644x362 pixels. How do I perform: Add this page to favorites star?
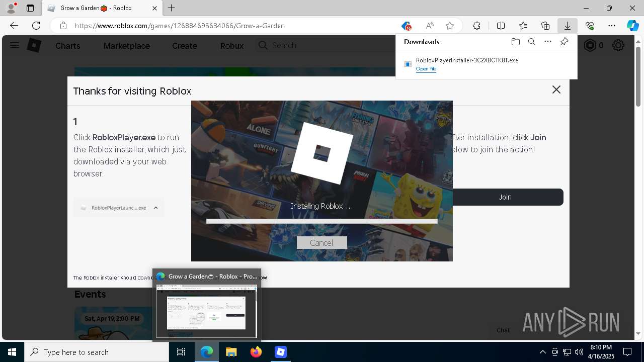(450, 26)
